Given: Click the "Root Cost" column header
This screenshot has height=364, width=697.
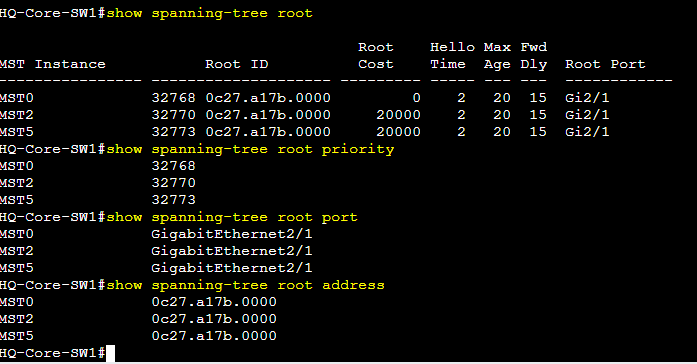Looking at the screenshot, I should point(376,56).
